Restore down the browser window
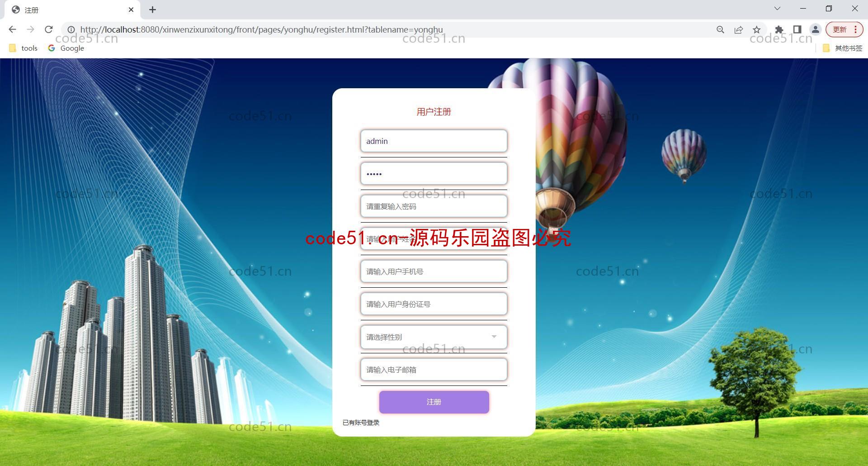 point(829,9)
